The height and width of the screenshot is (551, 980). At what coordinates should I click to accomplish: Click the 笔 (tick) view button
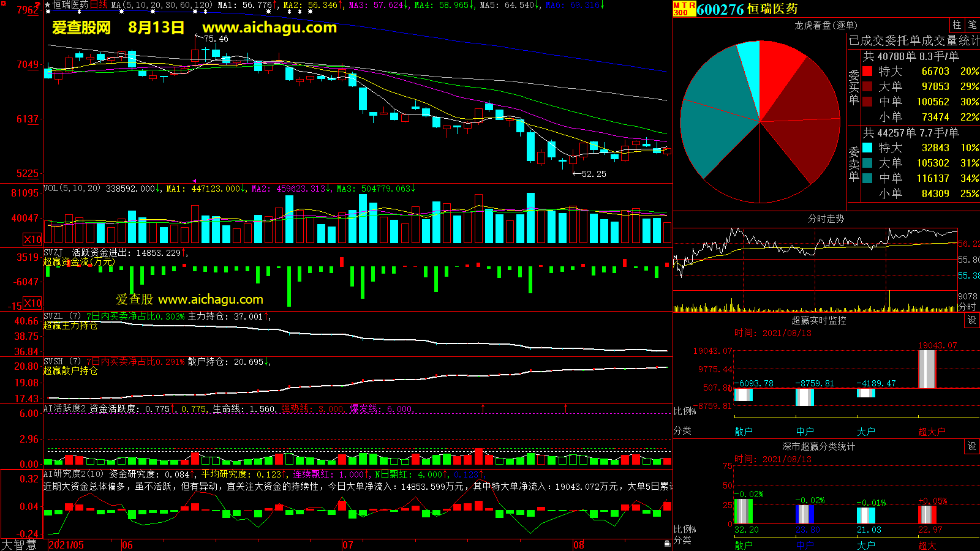[973, 25]
